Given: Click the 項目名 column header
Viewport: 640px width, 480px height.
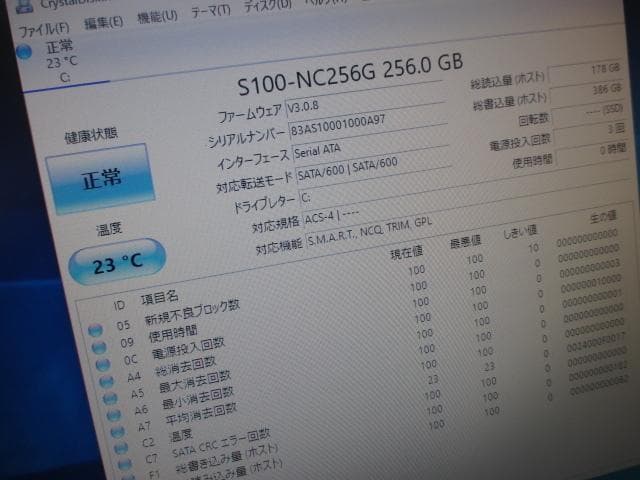Looking at the screenshot, I should click(x=159, y=298).
